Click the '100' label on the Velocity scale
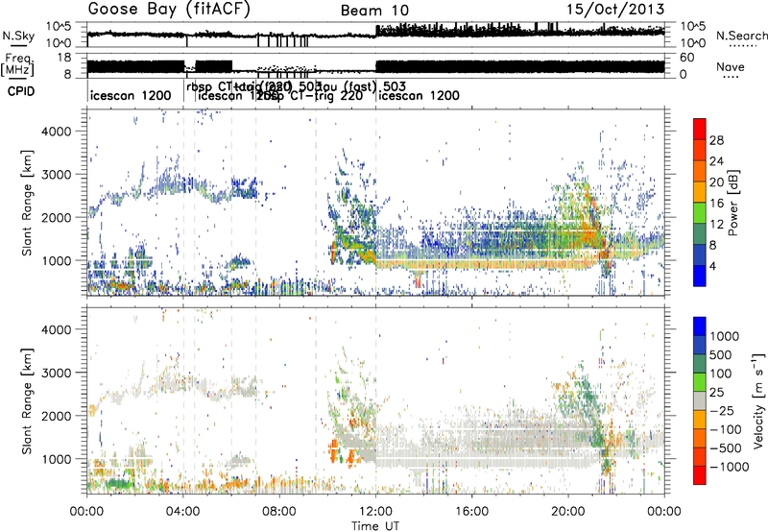The width and height of the screenshot is (768, 532). point(721,374)
